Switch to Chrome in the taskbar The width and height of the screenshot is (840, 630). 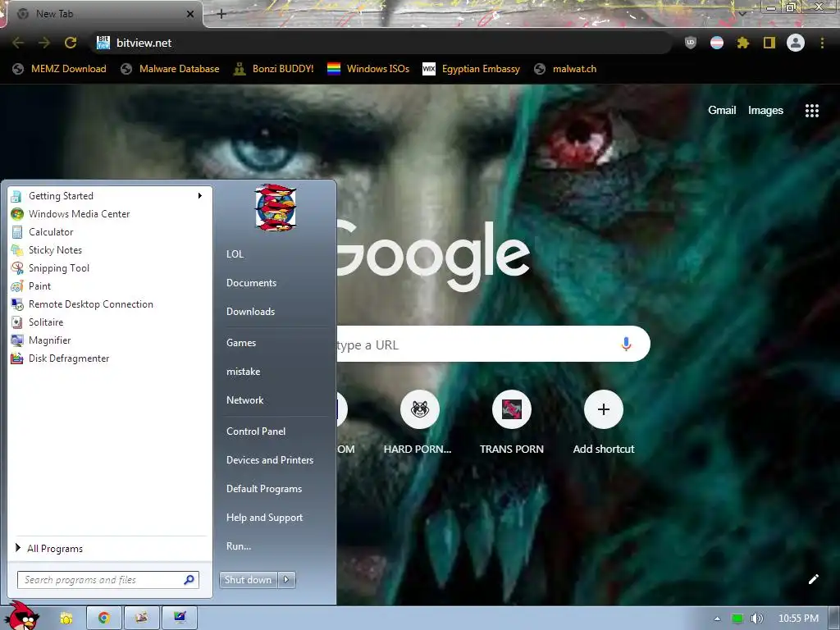(104, 619)
